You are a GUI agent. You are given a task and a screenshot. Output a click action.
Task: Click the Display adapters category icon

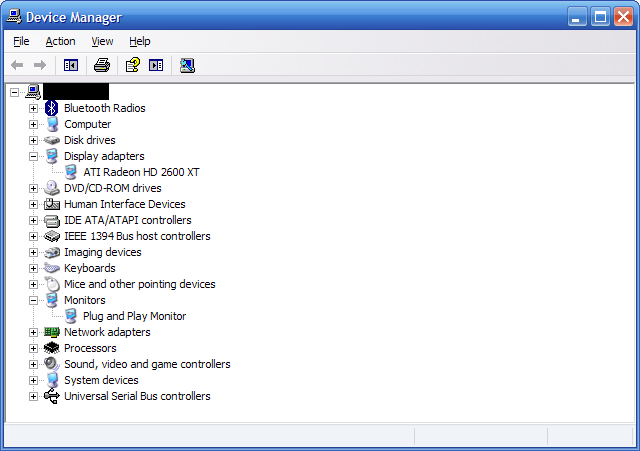click(x=52, y=156)
